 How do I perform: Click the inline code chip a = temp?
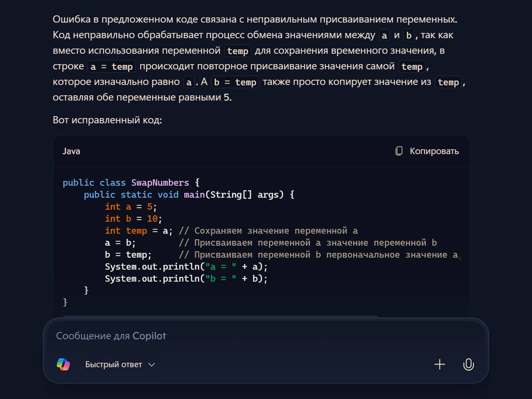tap(112, 66)
